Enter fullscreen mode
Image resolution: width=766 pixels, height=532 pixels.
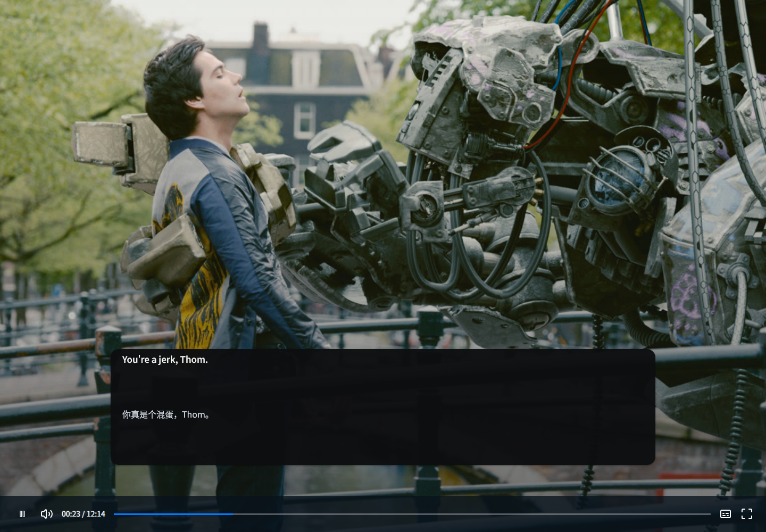click(x=747, y=514)
